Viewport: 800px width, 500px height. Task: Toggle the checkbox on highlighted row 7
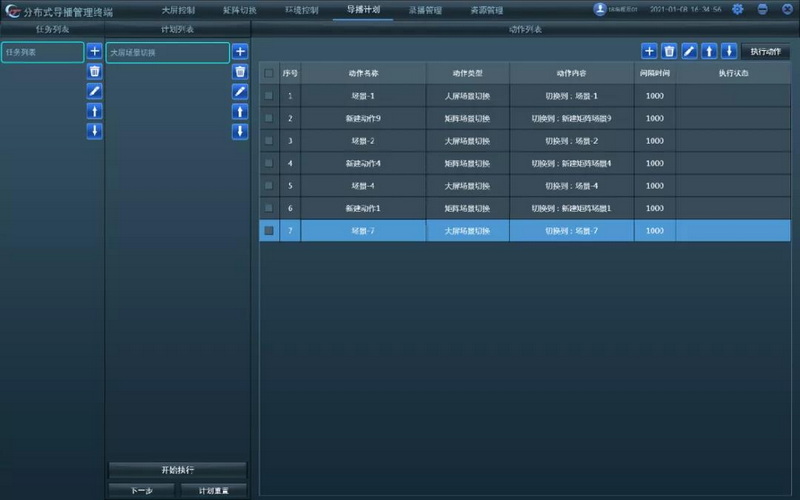coord(268,231)
